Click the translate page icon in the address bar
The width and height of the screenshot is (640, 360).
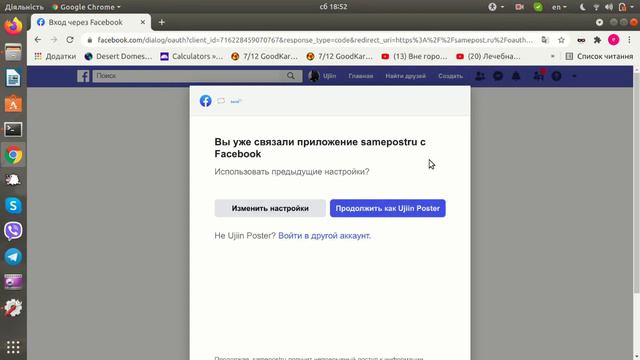545,40
